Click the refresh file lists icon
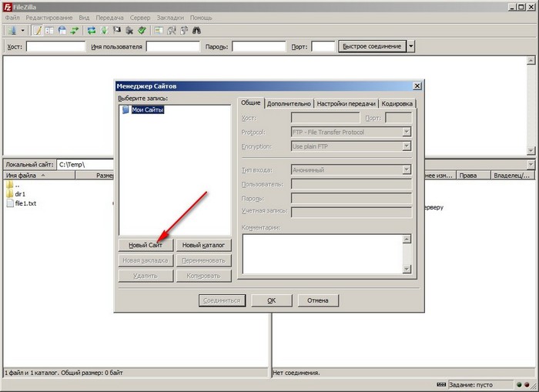The image size is (539, 392). coord(91,31)
